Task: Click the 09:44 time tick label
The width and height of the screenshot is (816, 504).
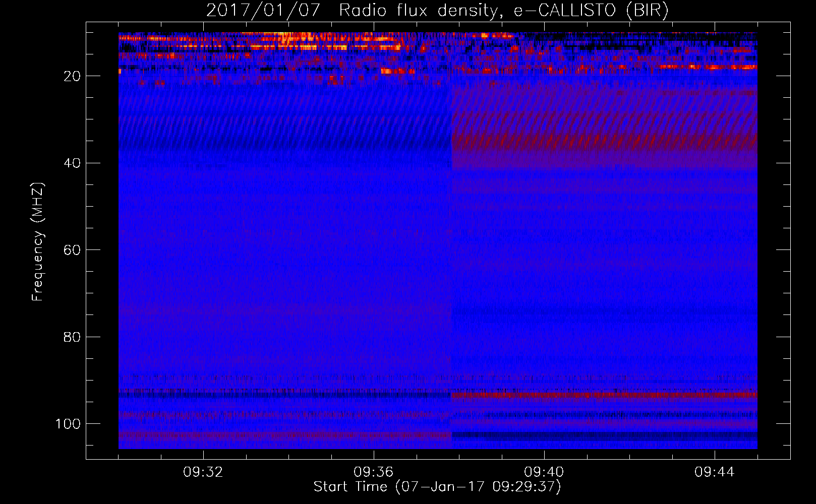Action: [715, 472]
